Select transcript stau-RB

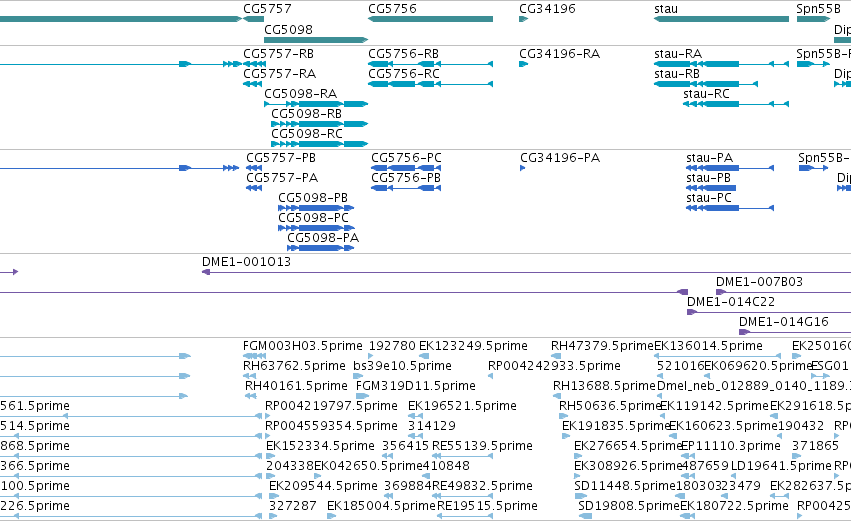tap(677, 74)
